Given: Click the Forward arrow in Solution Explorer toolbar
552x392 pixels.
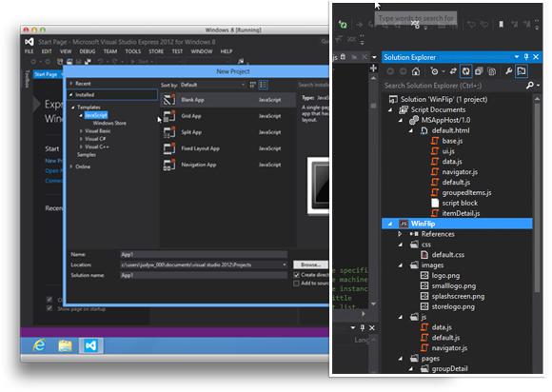Looking at the screenshot, I should click(x=404, y=71).
